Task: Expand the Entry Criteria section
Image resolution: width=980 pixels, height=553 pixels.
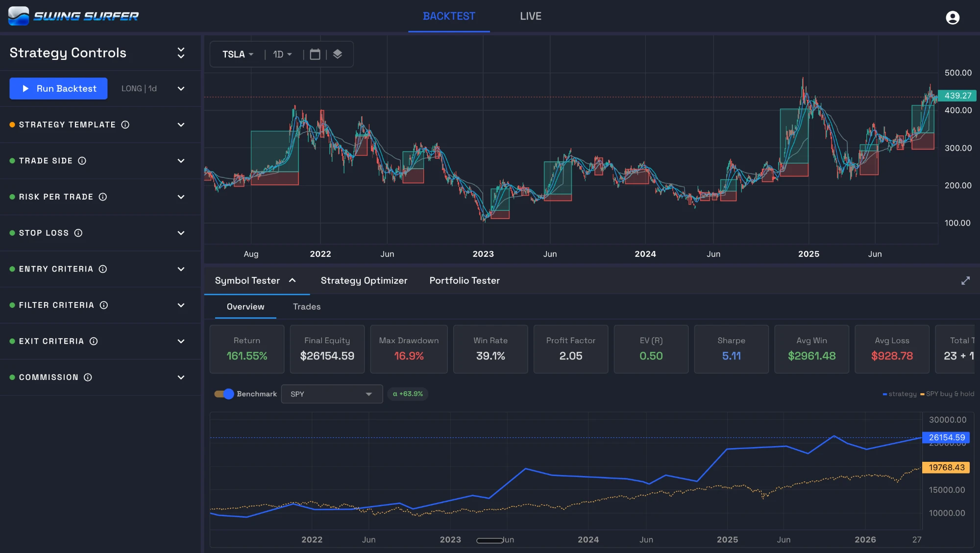Action: coord(181,269)
